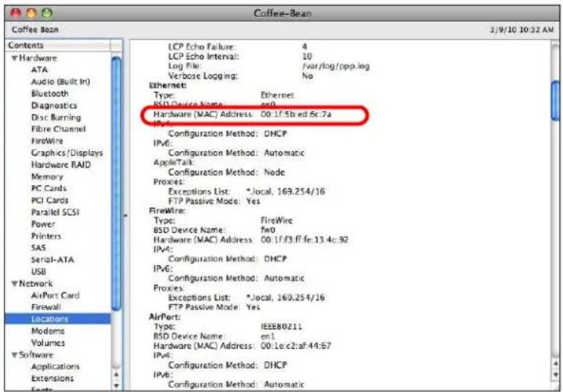563x392 pixels.
Task: Click the AirPort section heading
Action: (x=164, y=317)
